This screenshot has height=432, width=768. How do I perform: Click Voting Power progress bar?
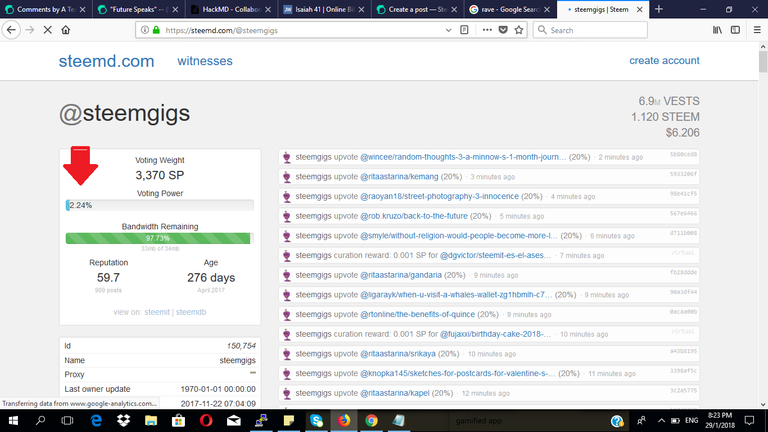pos(160,205)
